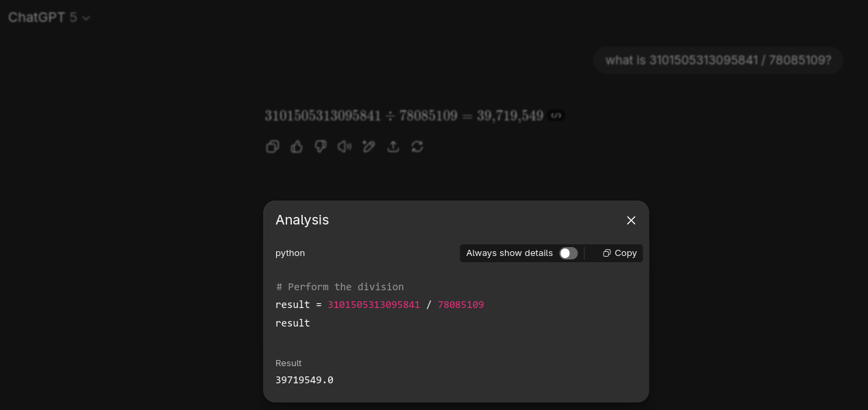Close the Analysis panel
Image resolution: width=868 pixels, height=410 pixels.
(x=631, y=220)
